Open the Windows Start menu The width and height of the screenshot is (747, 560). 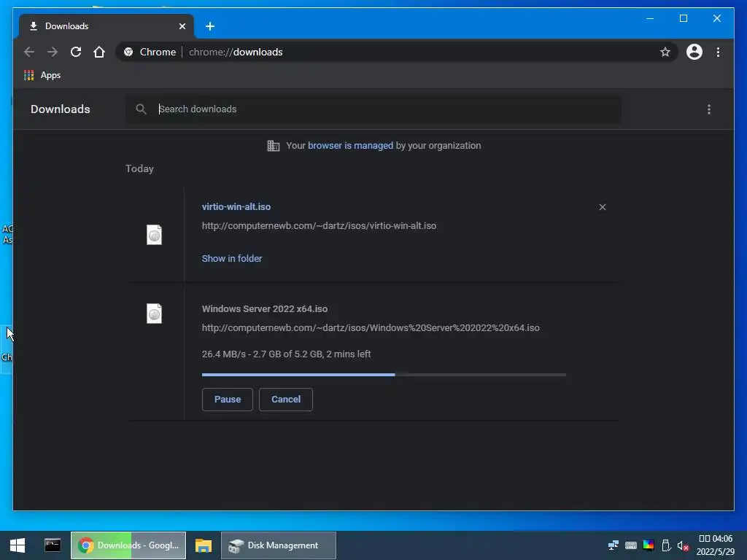[18, 545]
